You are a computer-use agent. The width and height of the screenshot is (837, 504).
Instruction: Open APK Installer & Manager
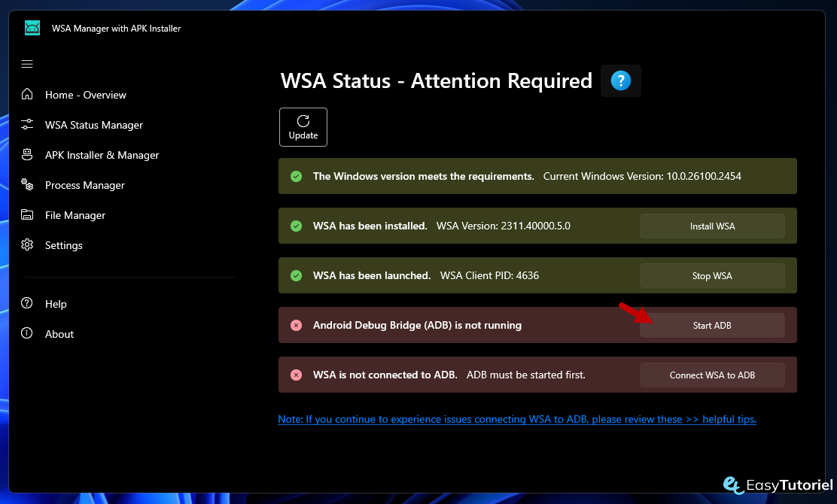(102, 155)
